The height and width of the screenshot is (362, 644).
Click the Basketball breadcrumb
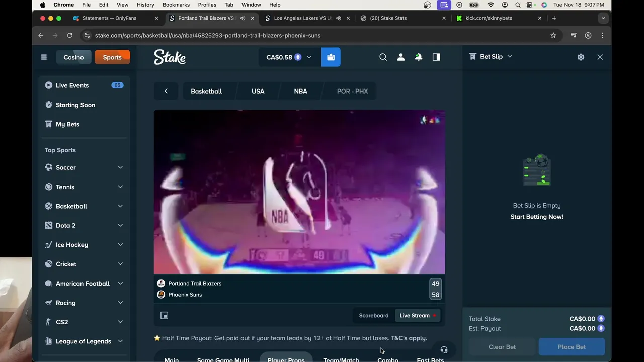206,91
